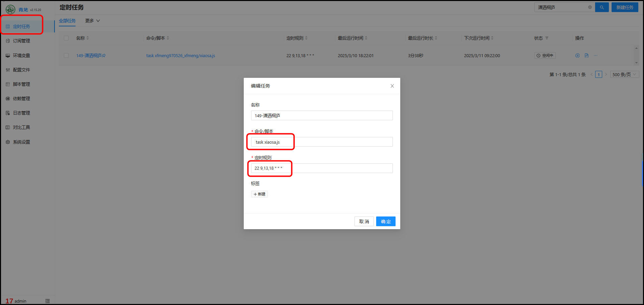644x305 pixels.
Task: Run the 149-潇洒桐庐 task
Action: [577, 55]
